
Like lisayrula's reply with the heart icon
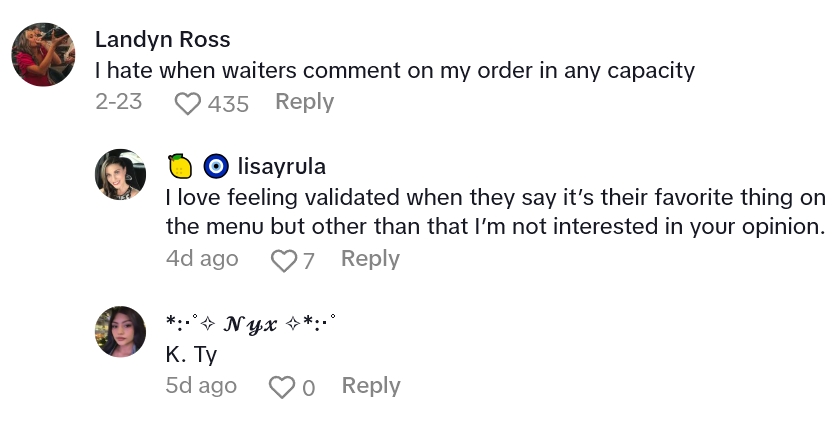click(x=284, y=260)
